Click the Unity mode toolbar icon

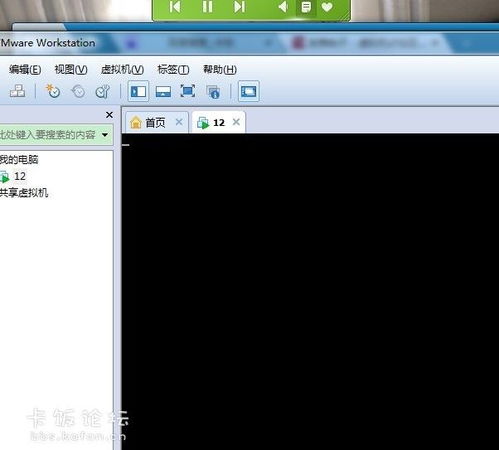point(213,92)
